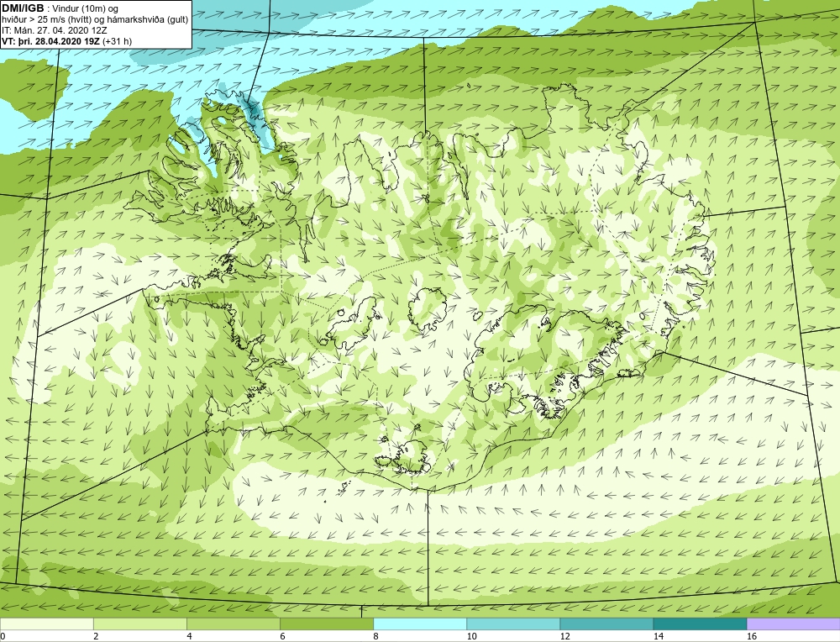Click the light cyan 8–10 m/s legend swatch
The width and height of the screenshot is (840, 642).
tap(419, 624)
